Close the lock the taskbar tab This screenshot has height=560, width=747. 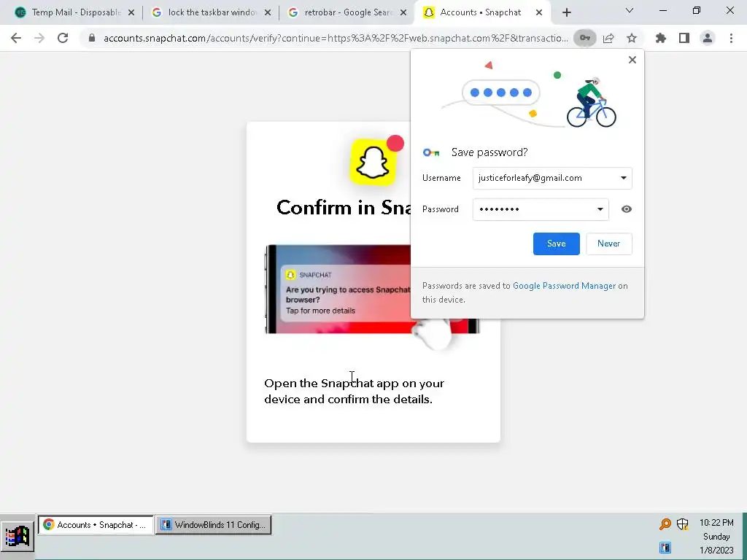268,13
